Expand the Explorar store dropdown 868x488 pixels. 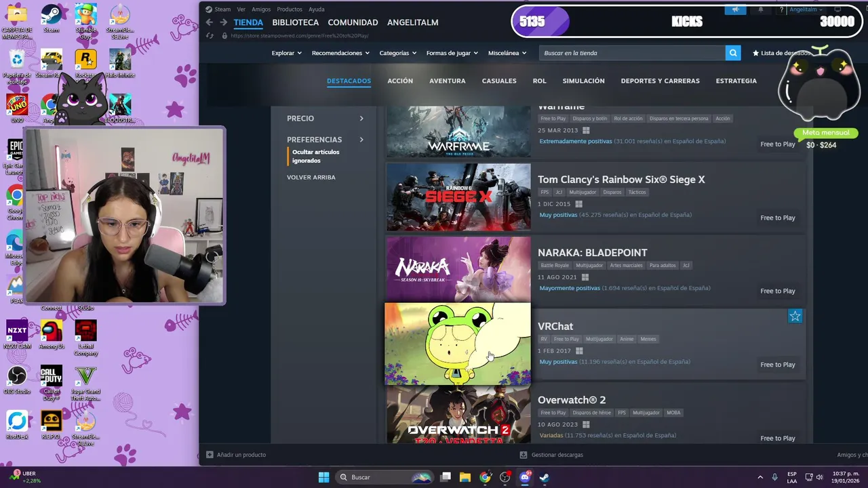[287, 53]
